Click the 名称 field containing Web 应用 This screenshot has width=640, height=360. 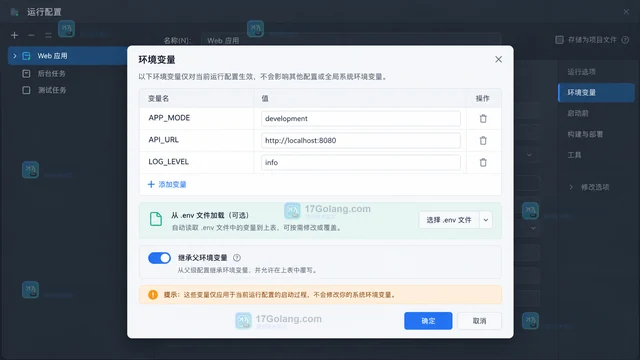coord(351,40)
